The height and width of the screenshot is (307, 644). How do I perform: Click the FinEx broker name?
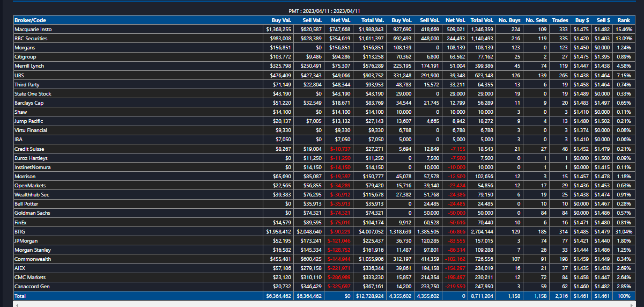point(21,222)
